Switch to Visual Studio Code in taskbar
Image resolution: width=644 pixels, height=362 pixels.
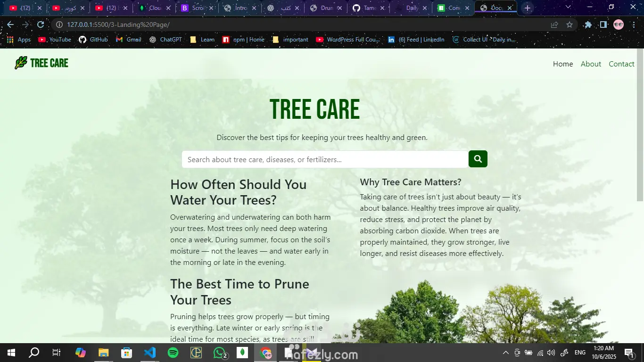(149, 353)
